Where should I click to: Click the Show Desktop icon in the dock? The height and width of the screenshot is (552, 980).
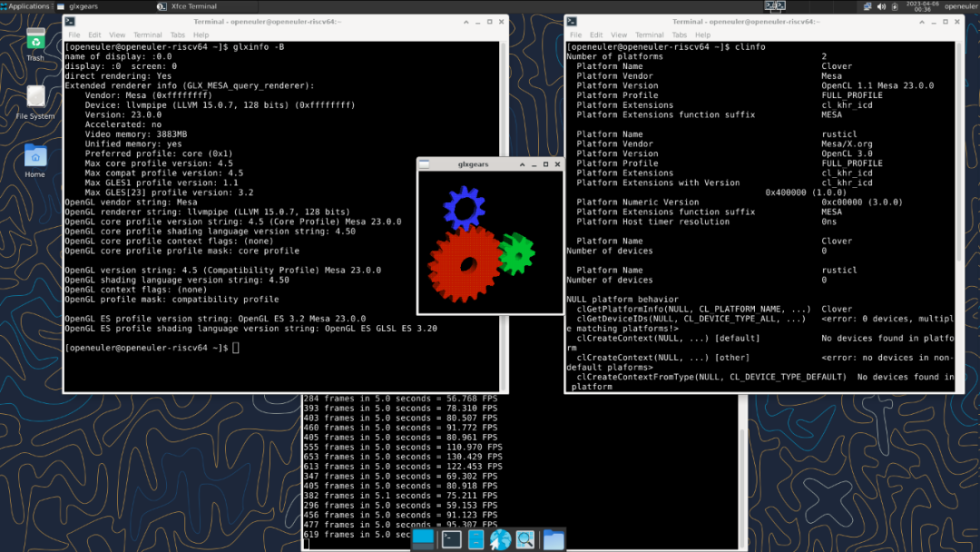point(423,539)
